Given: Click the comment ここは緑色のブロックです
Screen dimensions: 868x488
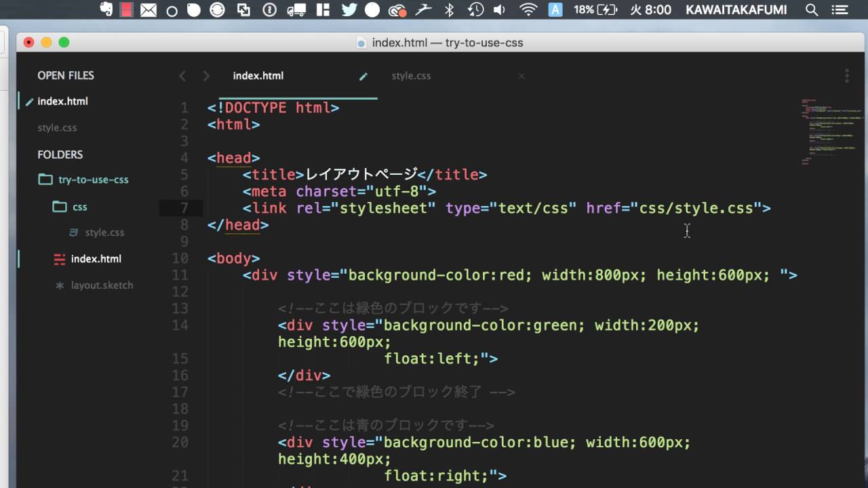Looking at the screenshot, I should [x=393, y=309].
